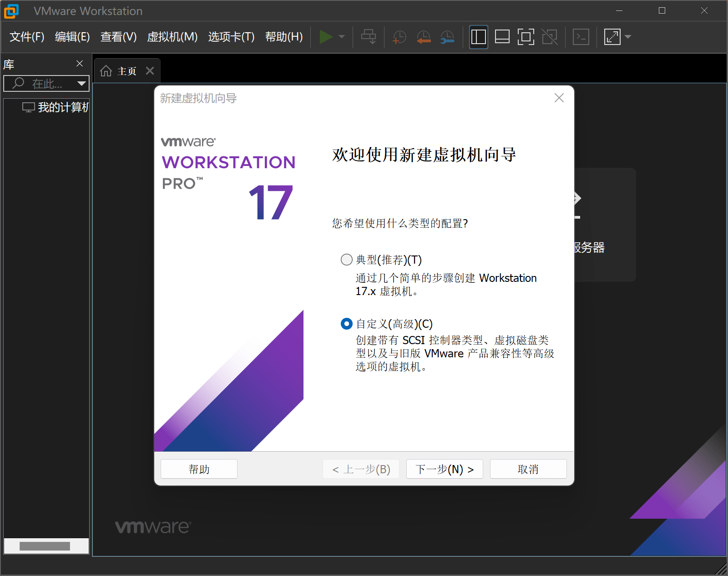Toggle the library sidebar view icon
Viewport: 728px width, 576px height.
point(478,37)
